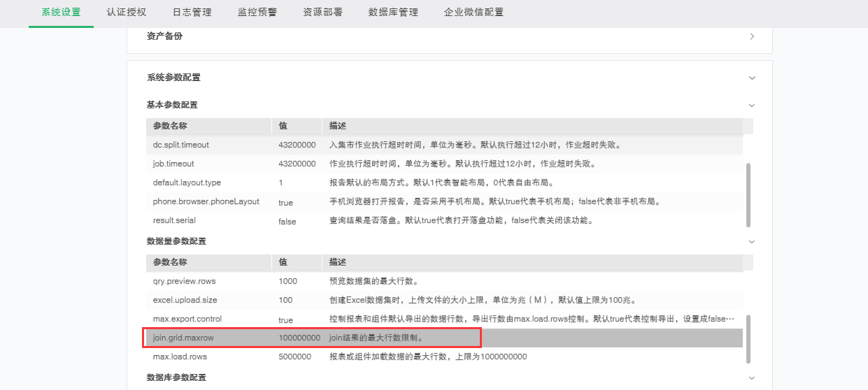
Task: Click the basic parameters table scrollbar
Action: click(x=748, y=194)
